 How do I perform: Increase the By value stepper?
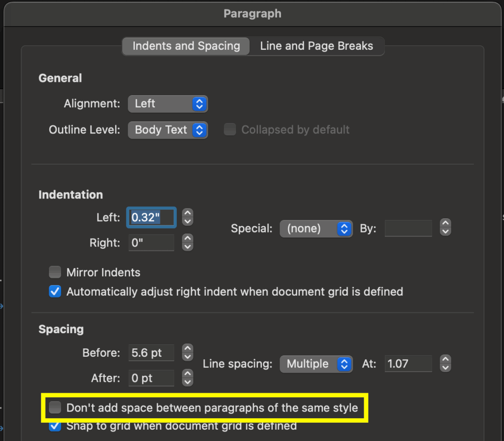[x=445, y=223]
